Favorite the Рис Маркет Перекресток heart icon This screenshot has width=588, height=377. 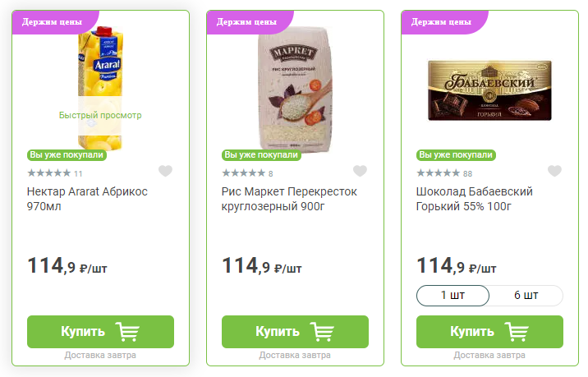[x=360, y=171]
